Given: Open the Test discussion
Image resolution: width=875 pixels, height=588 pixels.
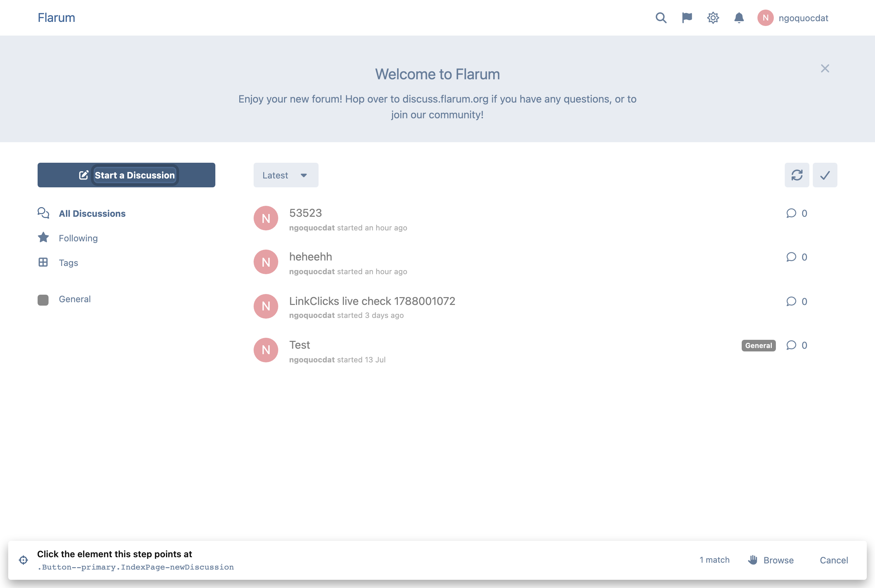Looking at the screenshot, I should [299, 345].
